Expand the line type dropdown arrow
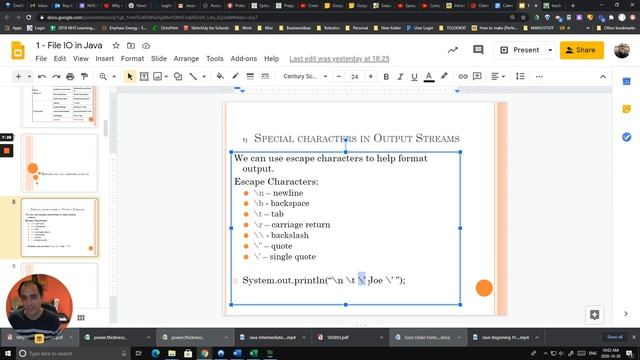Viewport: 640px width, 360px height. pyautogui.click(x=204, y=76)
